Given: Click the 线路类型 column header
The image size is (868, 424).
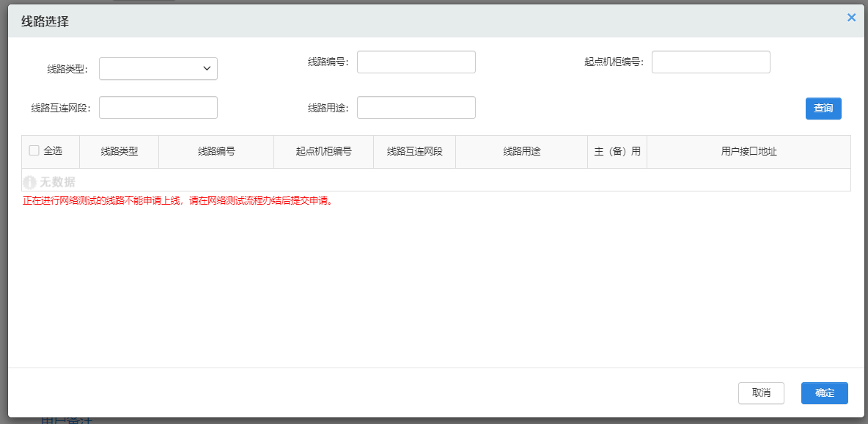Looking at the screenshot, I should click(x=119, y=151).
